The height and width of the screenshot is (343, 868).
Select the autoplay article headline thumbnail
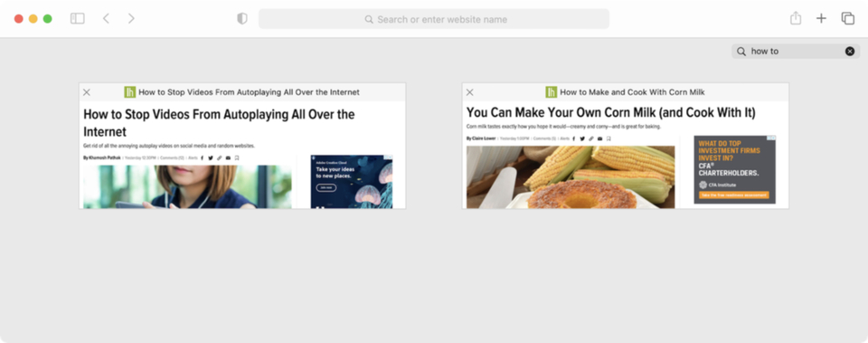point(219,123)
